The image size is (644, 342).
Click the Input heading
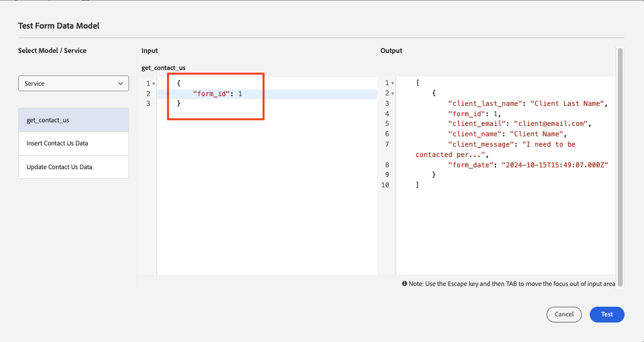[150, 51]
